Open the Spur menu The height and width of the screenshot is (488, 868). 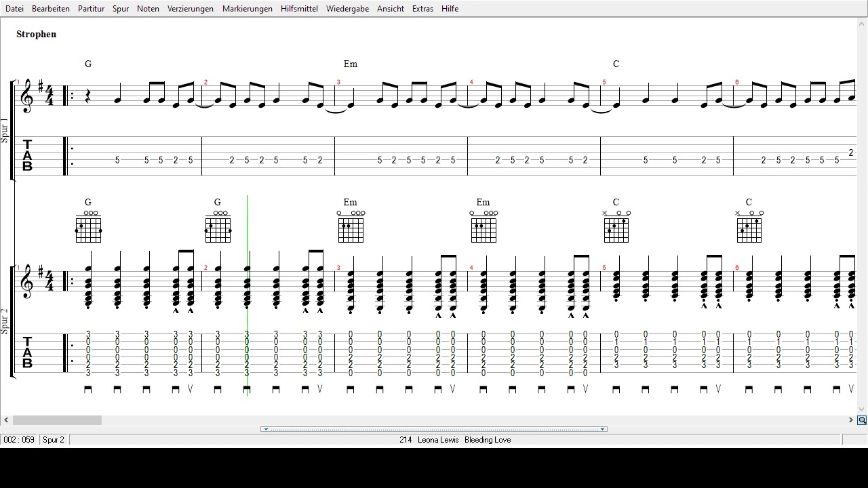(121, 9)
